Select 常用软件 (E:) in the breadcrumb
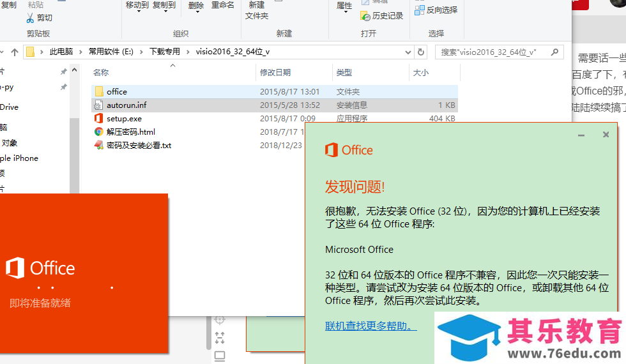The width and height of the screenshot is (626, 364). click(111, 52)
